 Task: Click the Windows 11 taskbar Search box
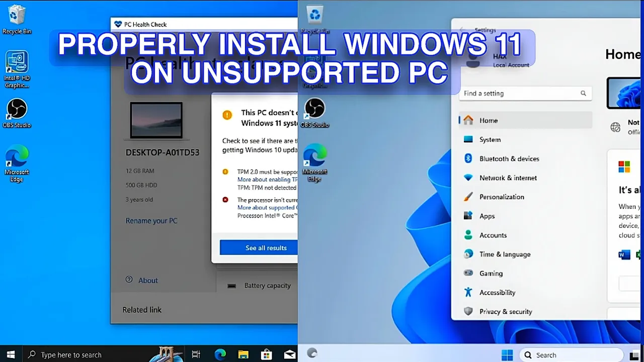tap(572, 355)
